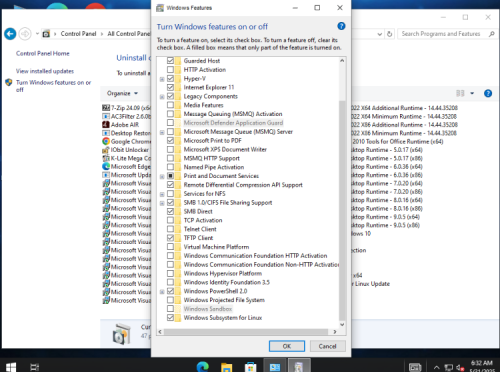
Task: Check Virtual Machine Platform feature
Action: pyautogui.click(x=170, y=247)
